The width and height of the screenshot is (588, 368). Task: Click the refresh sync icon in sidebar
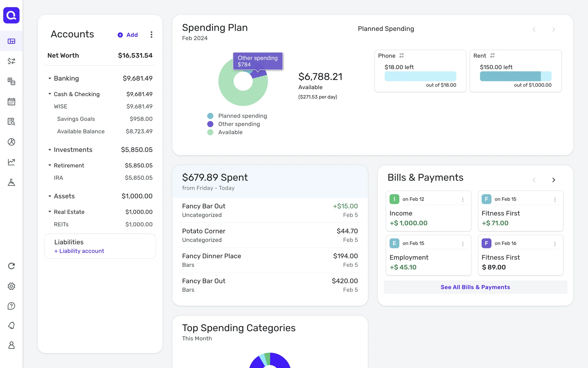pos(11,266)
